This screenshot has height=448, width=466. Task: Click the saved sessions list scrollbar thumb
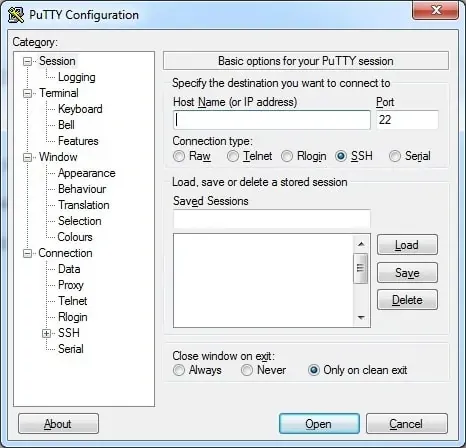[x=361, y=268]
